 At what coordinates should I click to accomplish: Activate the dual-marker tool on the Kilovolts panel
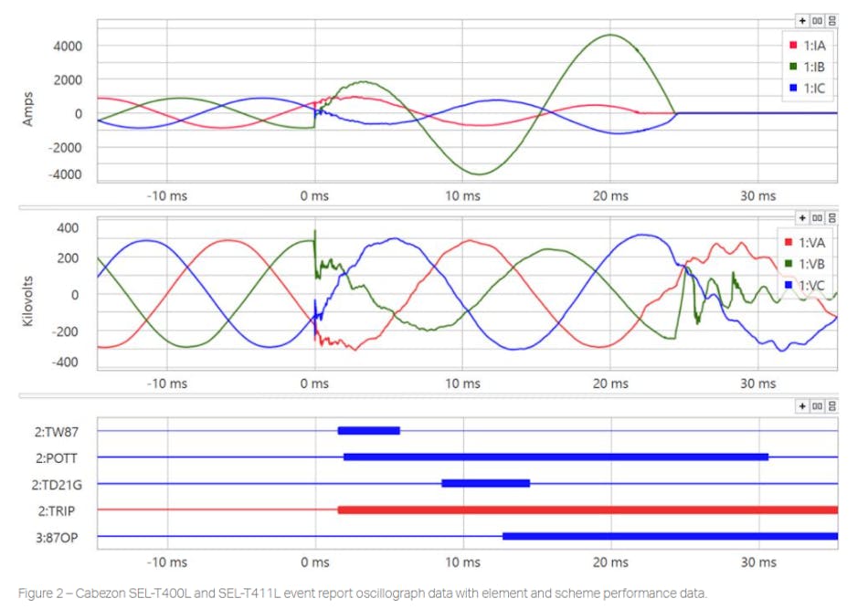(x=817, y=217)
